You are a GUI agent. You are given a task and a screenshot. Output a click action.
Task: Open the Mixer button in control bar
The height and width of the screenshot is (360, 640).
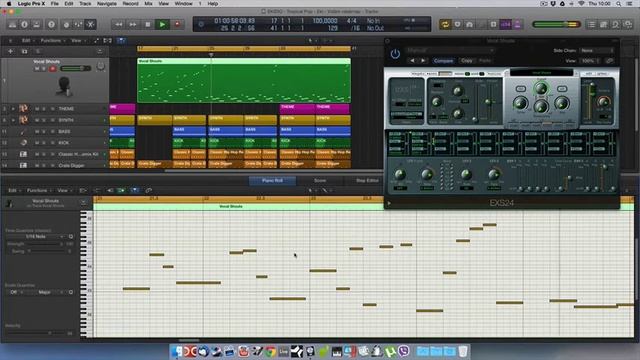click(x=78, y=24)
